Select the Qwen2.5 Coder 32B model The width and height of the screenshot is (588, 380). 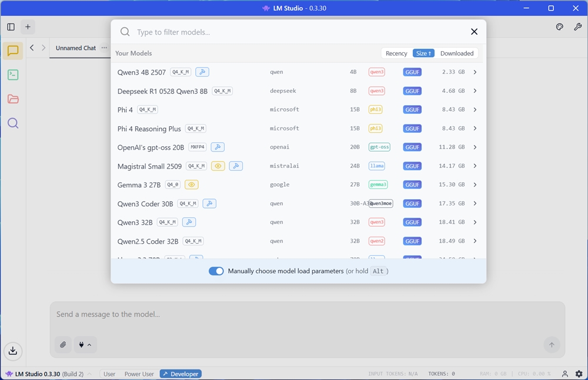tap(148, 241)
